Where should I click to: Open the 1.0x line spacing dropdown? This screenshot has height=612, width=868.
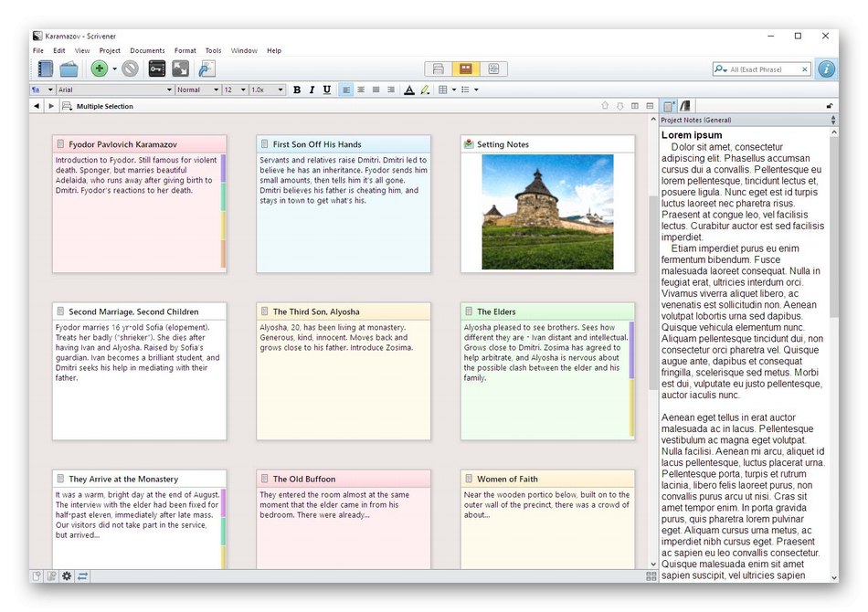click(267, 90)
